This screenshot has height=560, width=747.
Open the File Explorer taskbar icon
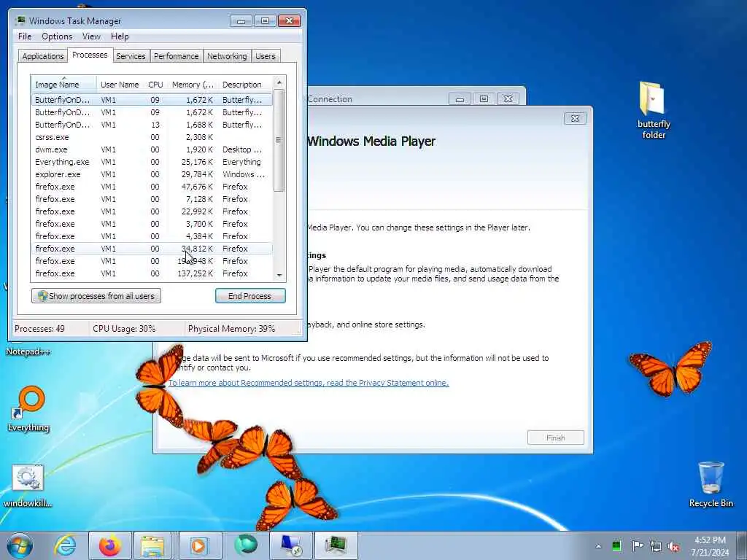tap(152, 545)
